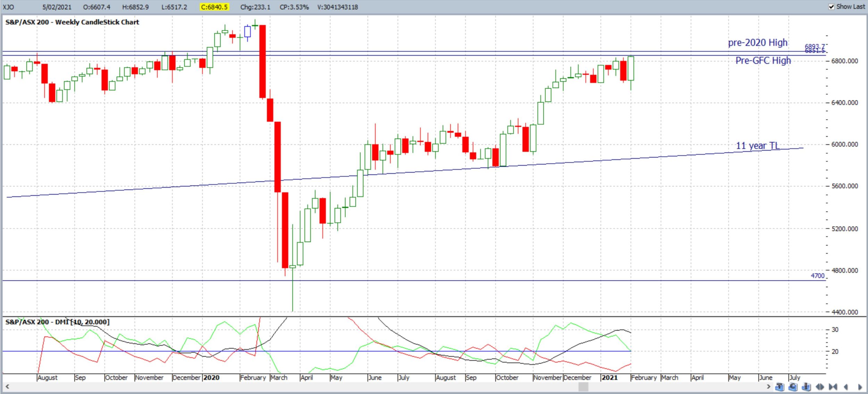Click the expand chart horizontally arrows icon
868x394 pixels.
coord(820,387)
